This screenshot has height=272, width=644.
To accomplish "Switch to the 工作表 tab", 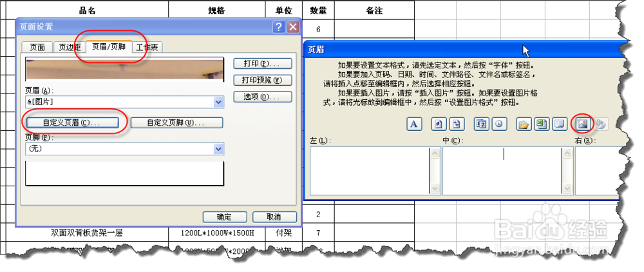I will pos(147,47).
